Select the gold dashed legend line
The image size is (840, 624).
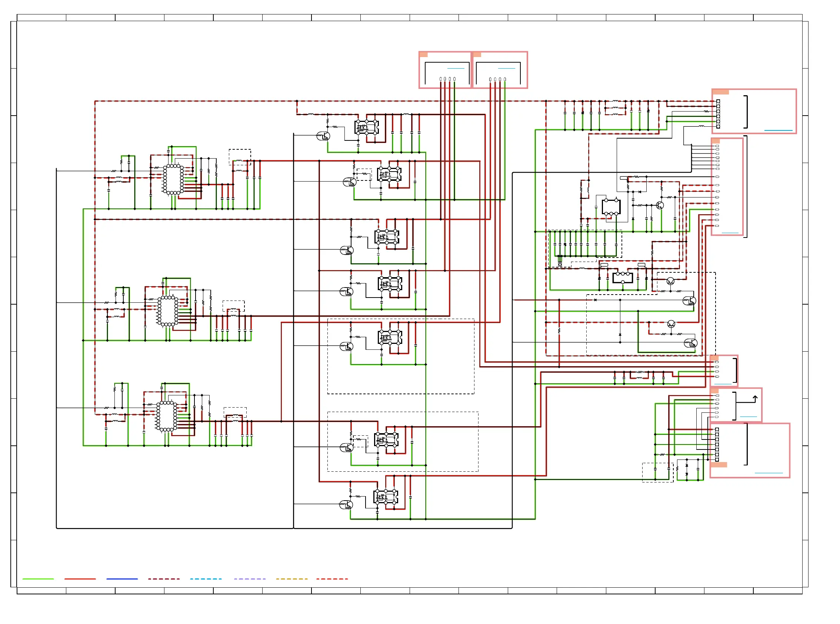[292, 579]
